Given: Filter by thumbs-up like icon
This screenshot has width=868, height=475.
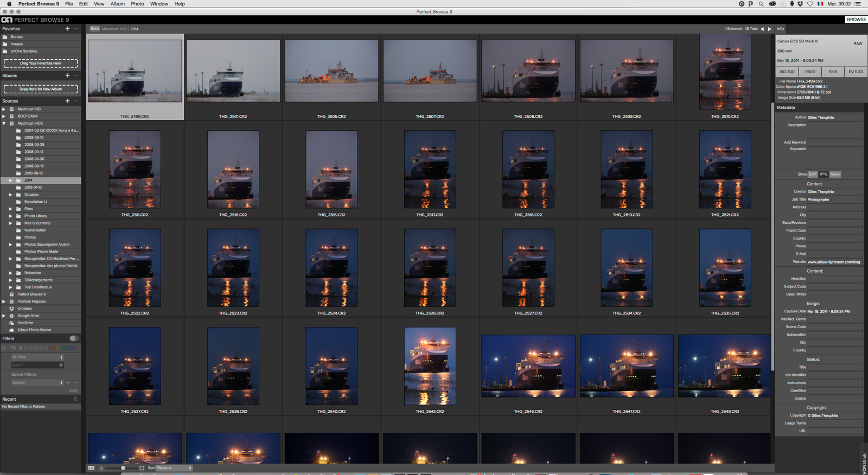Looking at the screenshot, I should pos(4,348).
